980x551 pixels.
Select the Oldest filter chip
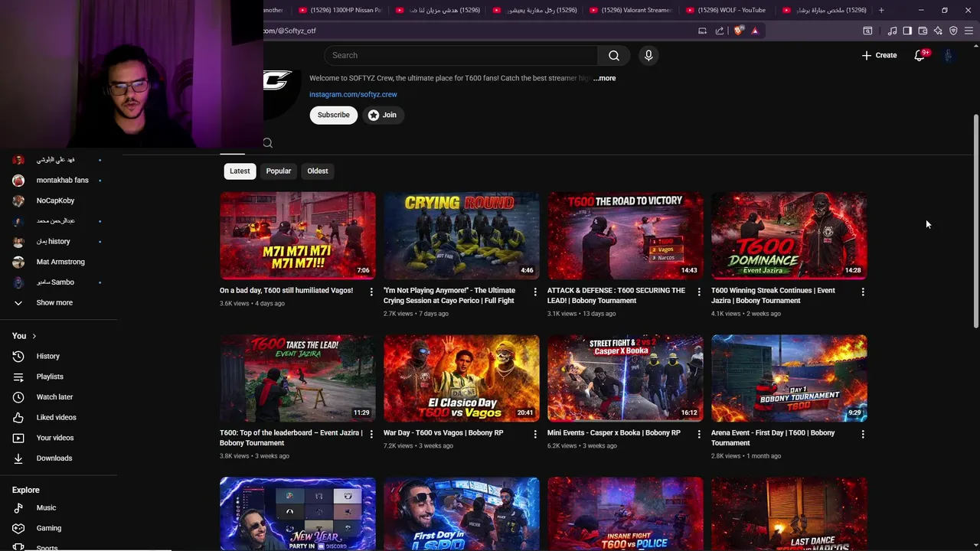pyautogui.click(x=318, y=171)
